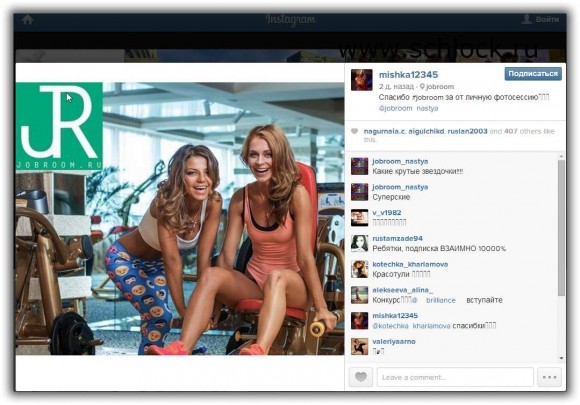
Task: Open nagumaia.c profile from likes list
Action: (x=384, y=131)
